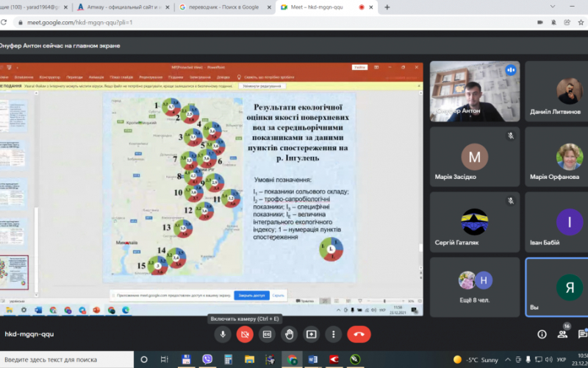Open Переходи tab in shared PowerPoint ribbon
Image resolution: width=588 pixels, height=368 pixels.
[74, 77]
